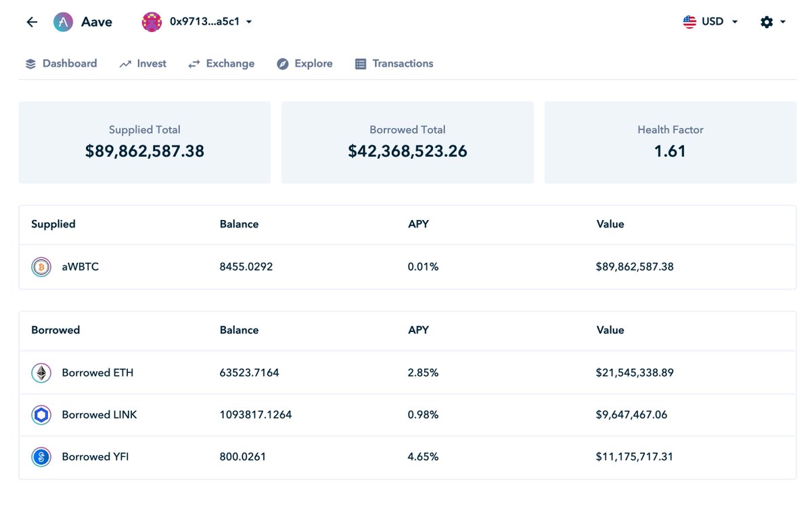Click the aWBTC token icon

point(41,267)
